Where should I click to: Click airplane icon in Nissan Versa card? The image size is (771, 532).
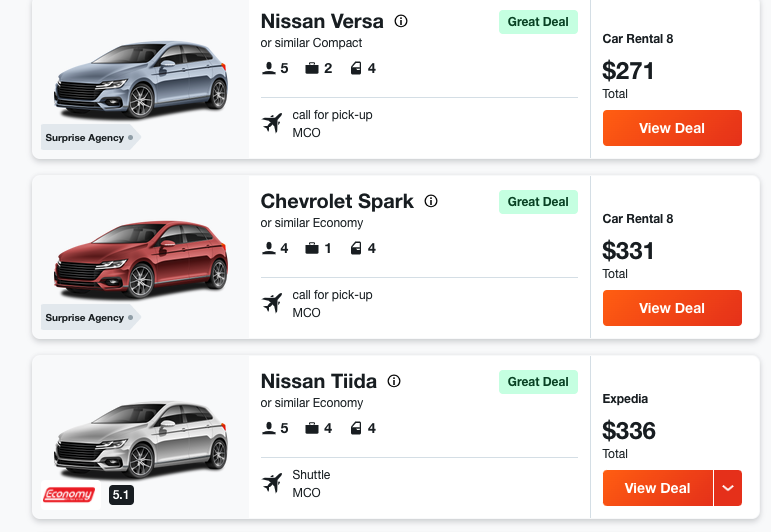272,123
